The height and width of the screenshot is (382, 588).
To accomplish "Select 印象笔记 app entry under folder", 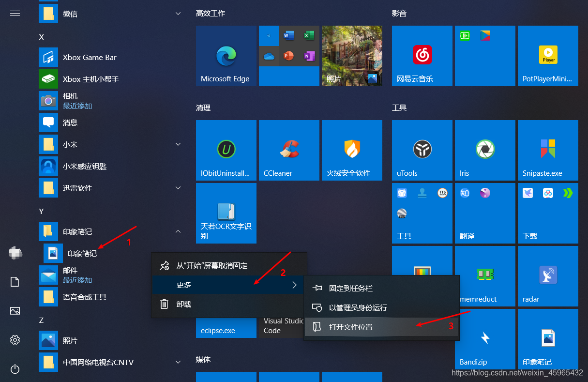I will pos(97,253).
